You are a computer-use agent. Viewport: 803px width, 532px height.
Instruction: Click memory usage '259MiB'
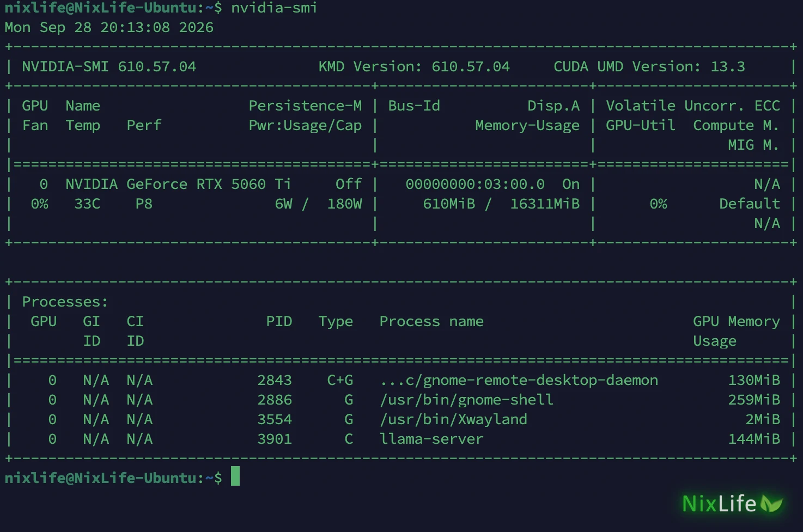[x=754, y=400]
